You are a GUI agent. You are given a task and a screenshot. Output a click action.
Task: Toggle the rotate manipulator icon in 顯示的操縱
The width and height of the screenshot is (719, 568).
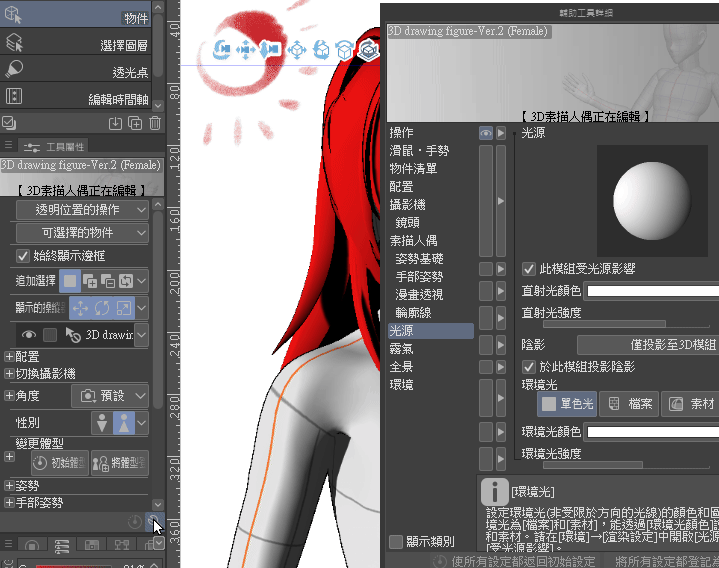click(102, 308)
